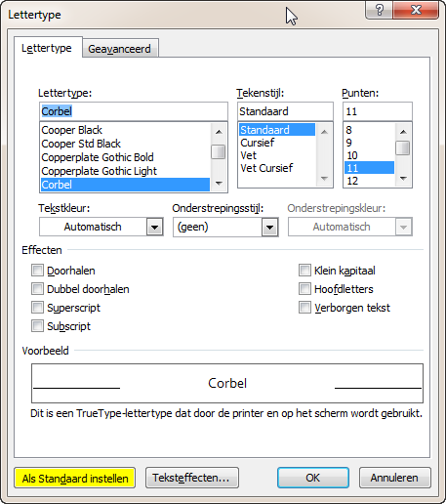The height and width of the screenshot is (504, 446).
Task: Click the help question mark icon
Action: 380,10
